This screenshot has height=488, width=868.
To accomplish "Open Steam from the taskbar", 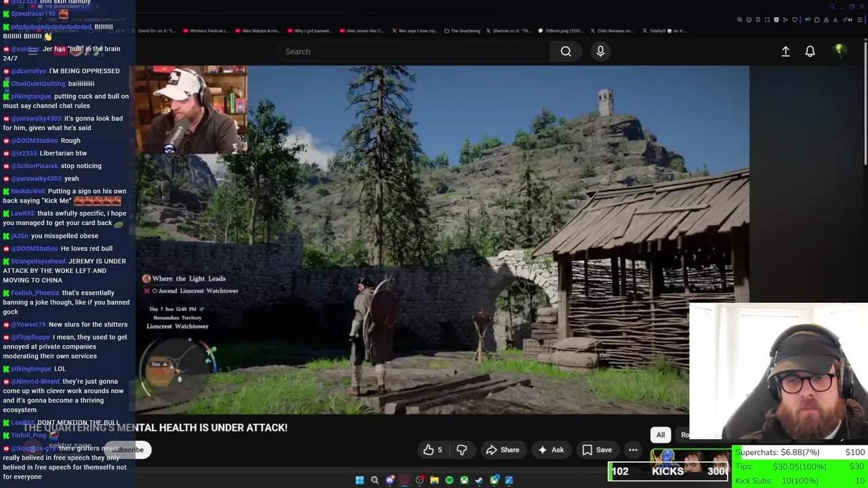I will point(479,481).
